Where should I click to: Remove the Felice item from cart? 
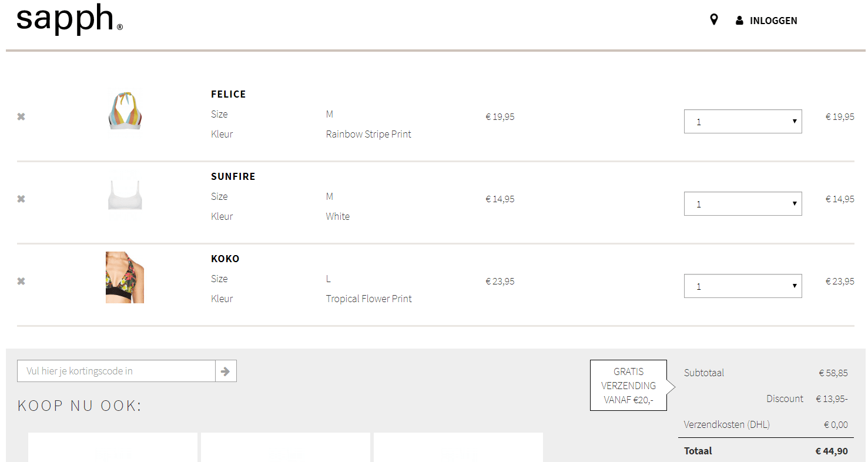coord(21,116)
